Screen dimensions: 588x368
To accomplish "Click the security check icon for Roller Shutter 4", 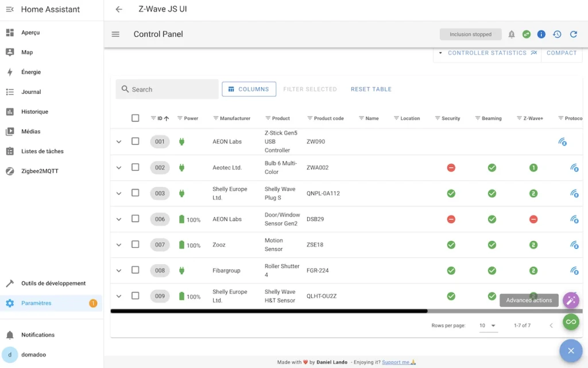I will point(451,270).
